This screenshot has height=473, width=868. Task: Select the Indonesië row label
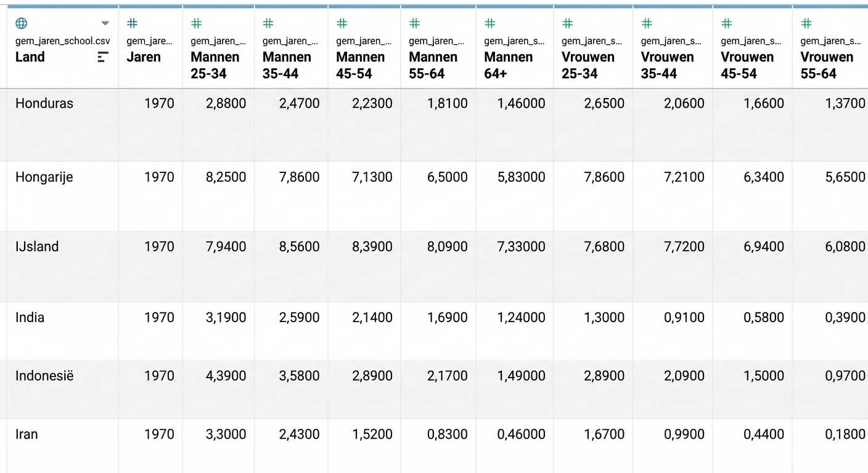click(44, 376)
